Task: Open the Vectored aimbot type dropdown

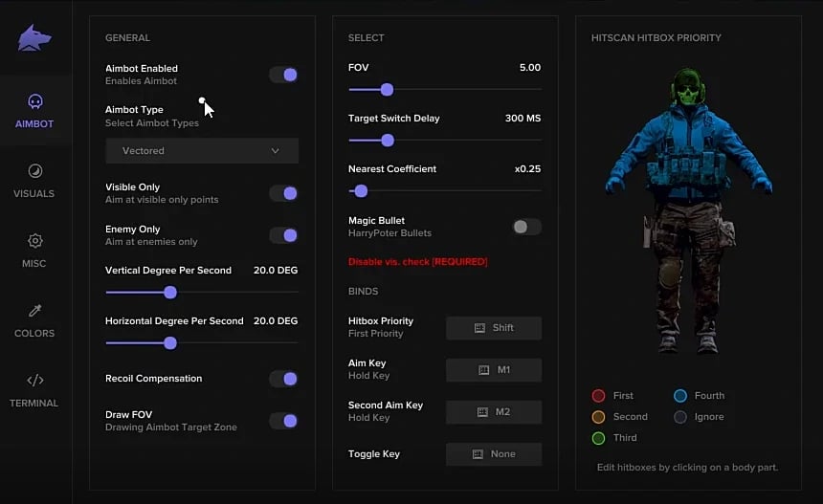Action: pyautogui.click(x=202, y=150)
